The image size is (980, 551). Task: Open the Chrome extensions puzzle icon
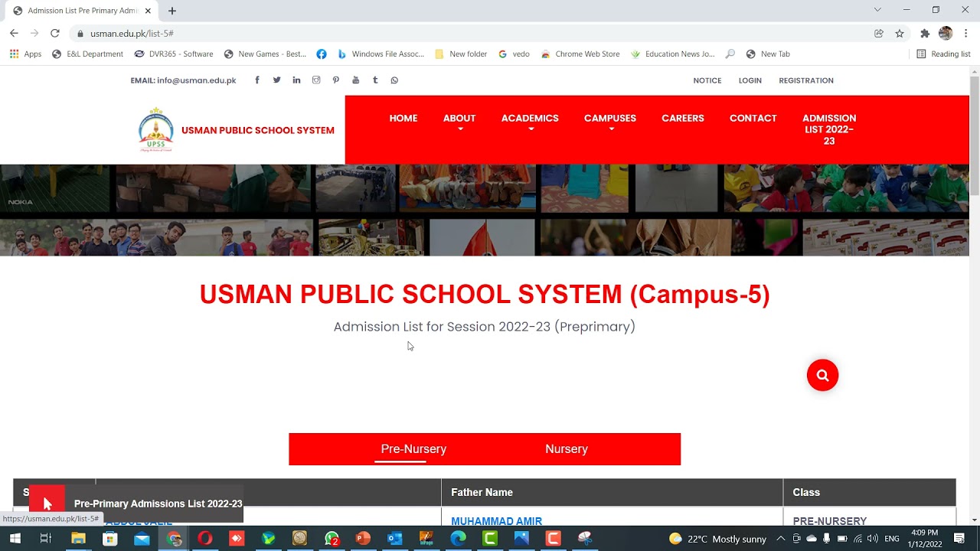click(x=925, y=34)
